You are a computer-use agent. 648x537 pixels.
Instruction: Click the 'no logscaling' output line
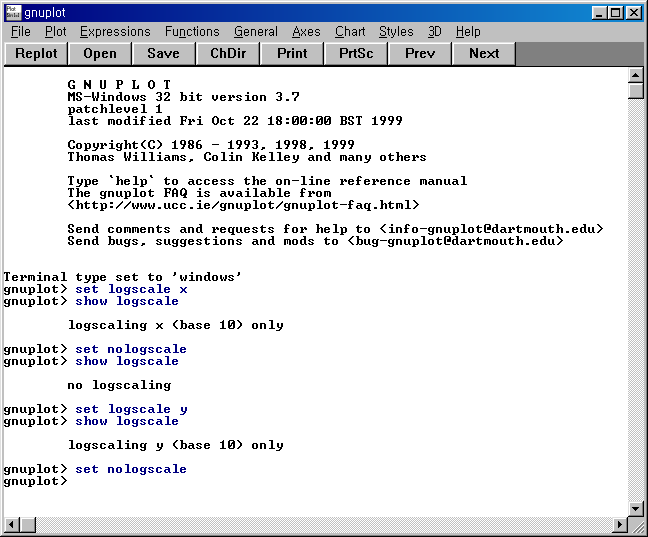tap(119, 385)
